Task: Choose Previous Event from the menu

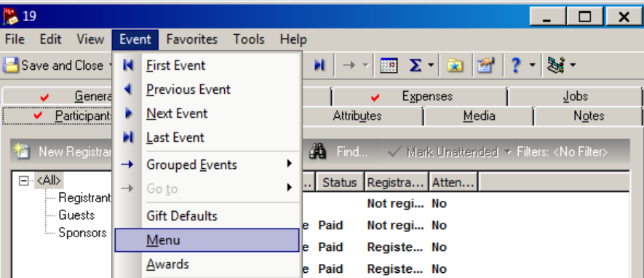Action: coord(207,89)
